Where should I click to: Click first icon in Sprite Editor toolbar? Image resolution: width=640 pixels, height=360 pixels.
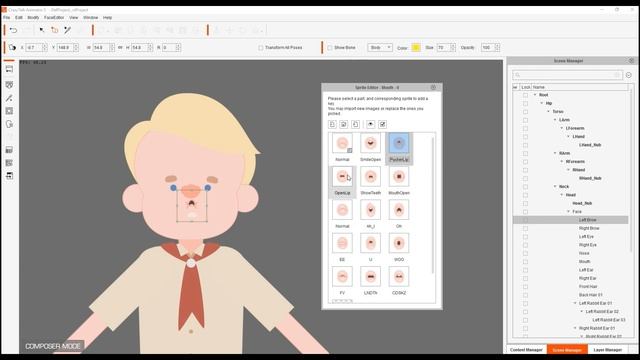coord(332,124)
